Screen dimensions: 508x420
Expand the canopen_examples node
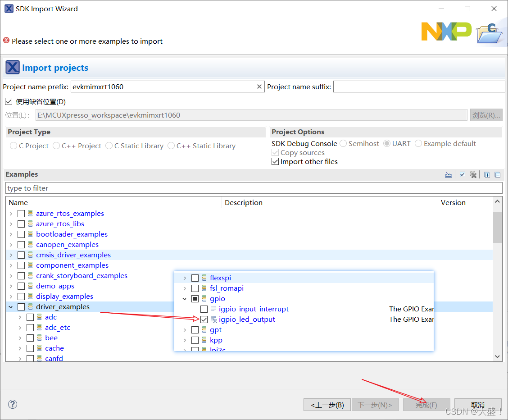11,245
